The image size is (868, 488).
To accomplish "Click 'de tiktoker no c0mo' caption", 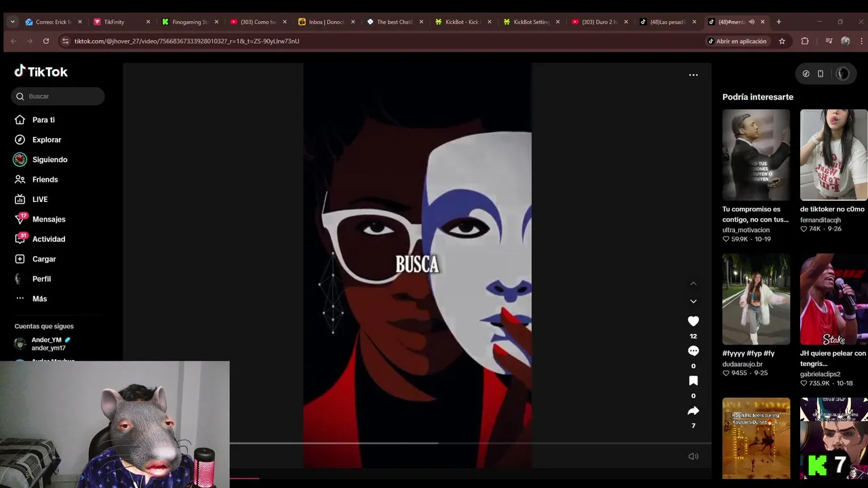I will click(x=832, y=209).
